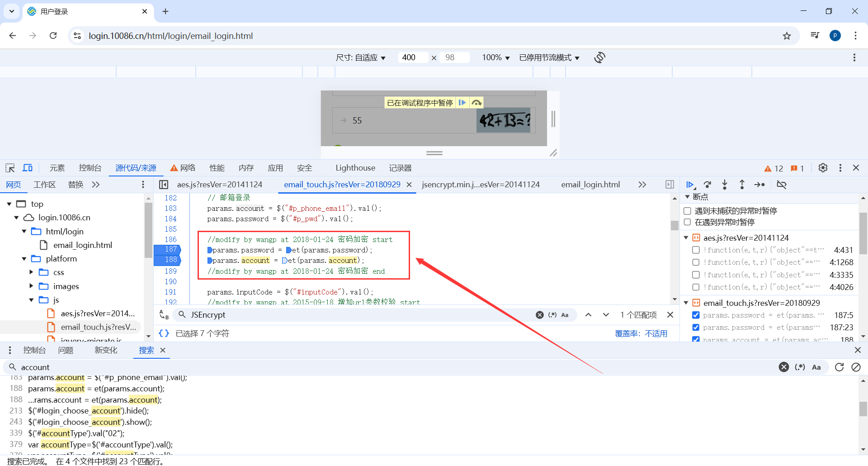The width and height of the screenshot is (868, 466).
Task: Resume script execution in debugger toolbar
Action: click(690, 185)
